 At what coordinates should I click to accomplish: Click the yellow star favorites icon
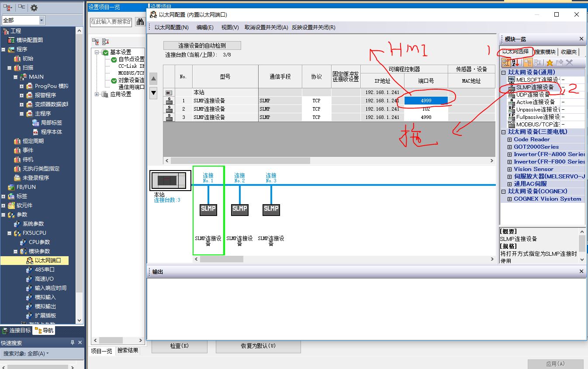(x=550, y=63)
